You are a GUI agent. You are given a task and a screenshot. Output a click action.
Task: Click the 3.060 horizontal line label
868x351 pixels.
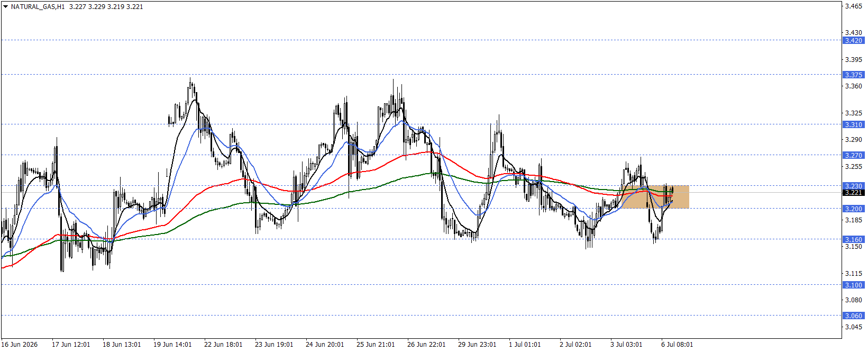point(853,316)
